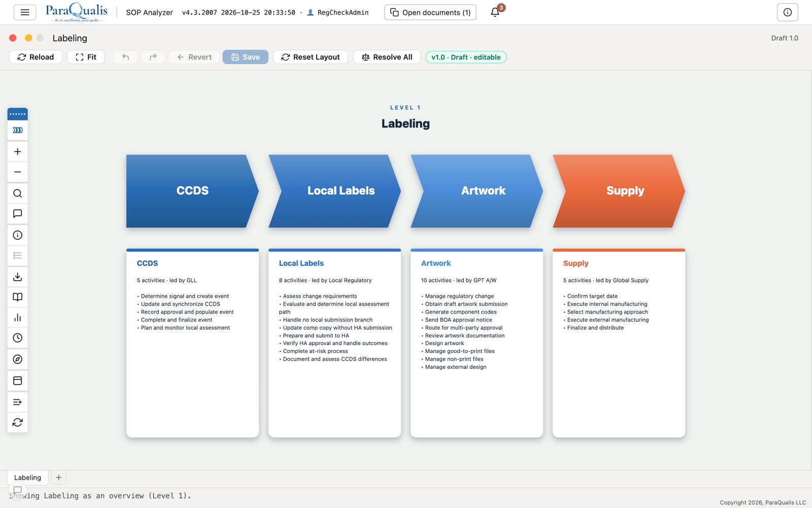Open the hamburger menu
The width and height of the screenshot is (812, 508).
(x=24, y=12)
